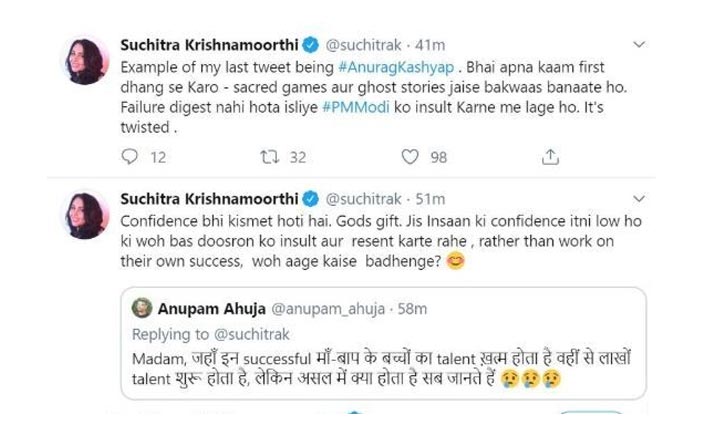Open the @suchitrak handle on the first tweet
The image size is (706, 437).
click(x=363, y=45)
